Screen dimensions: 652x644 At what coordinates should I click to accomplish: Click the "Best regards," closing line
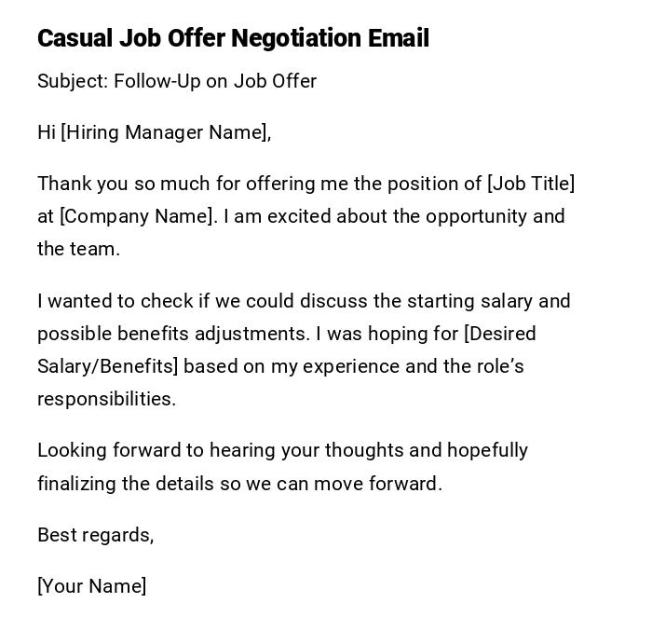pyautogui.click(x=95, y=535)
